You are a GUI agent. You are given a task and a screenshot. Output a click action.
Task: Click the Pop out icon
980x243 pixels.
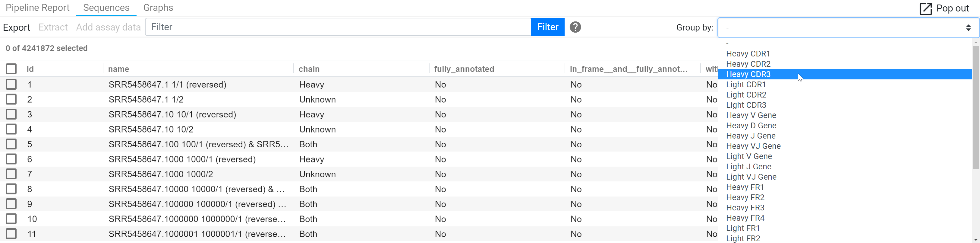926,8
